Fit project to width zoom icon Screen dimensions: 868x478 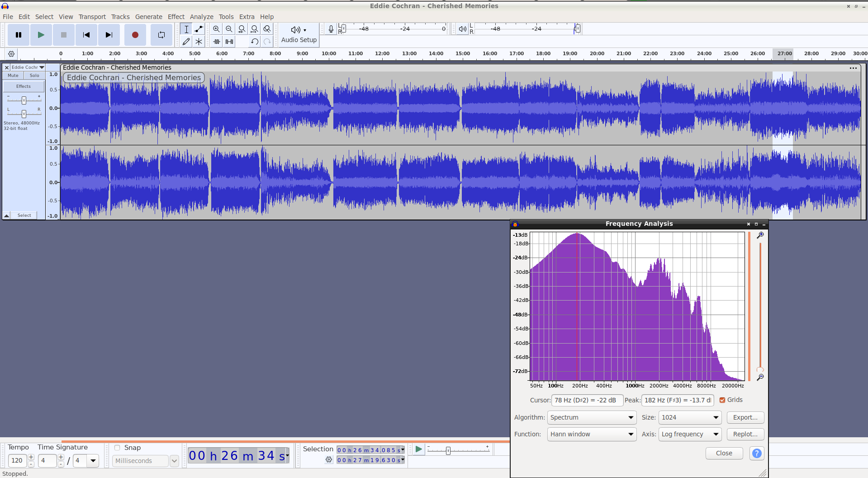[255, 29]
